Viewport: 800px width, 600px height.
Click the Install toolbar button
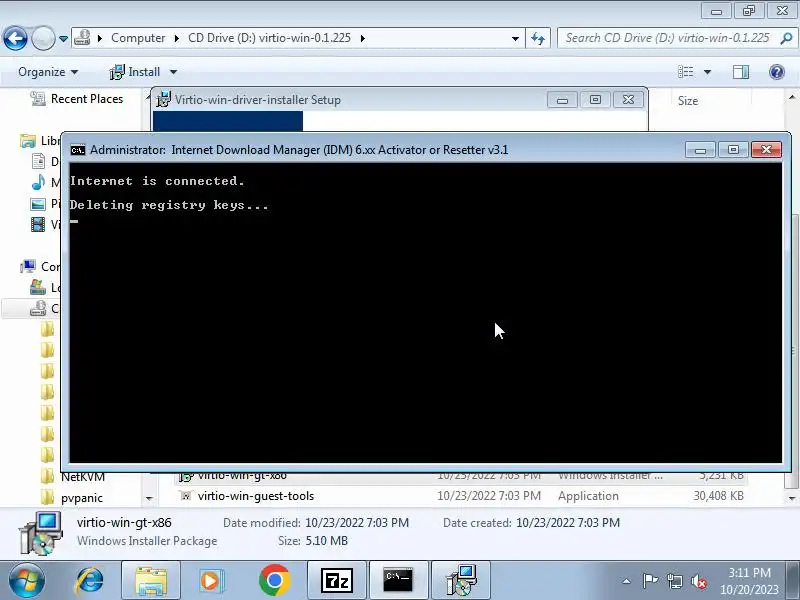click(x=135, y=72)
